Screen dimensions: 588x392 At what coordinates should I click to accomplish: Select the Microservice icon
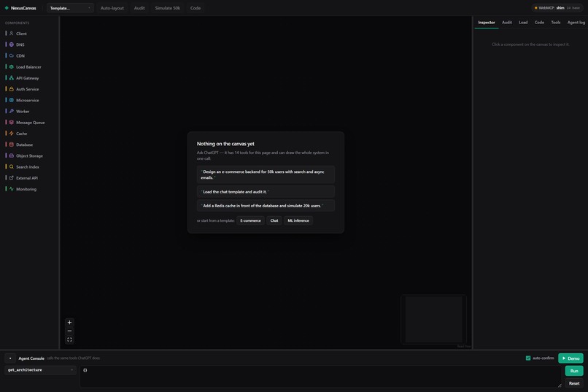(11, 100)
